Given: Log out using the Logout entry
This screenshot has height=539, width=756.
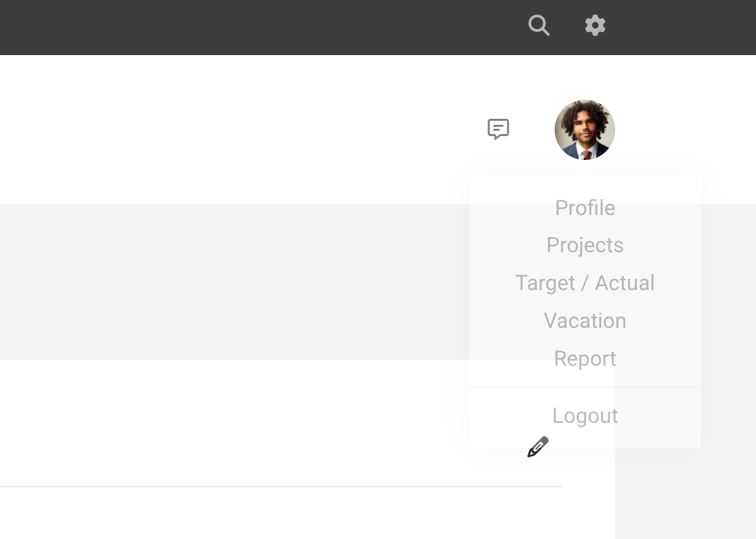Looking at the screenshot, I should tap(585, 416).
